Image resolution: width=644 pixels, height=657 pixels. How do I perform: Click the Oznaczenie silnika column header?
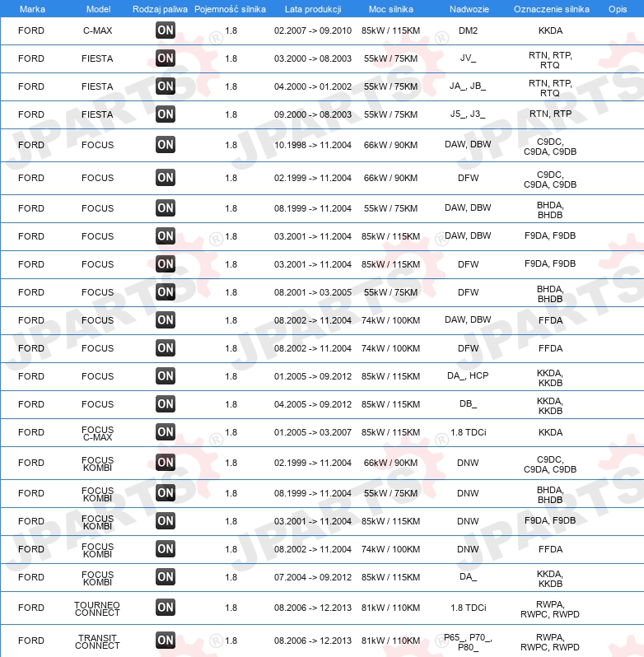[x=552, y=9]
